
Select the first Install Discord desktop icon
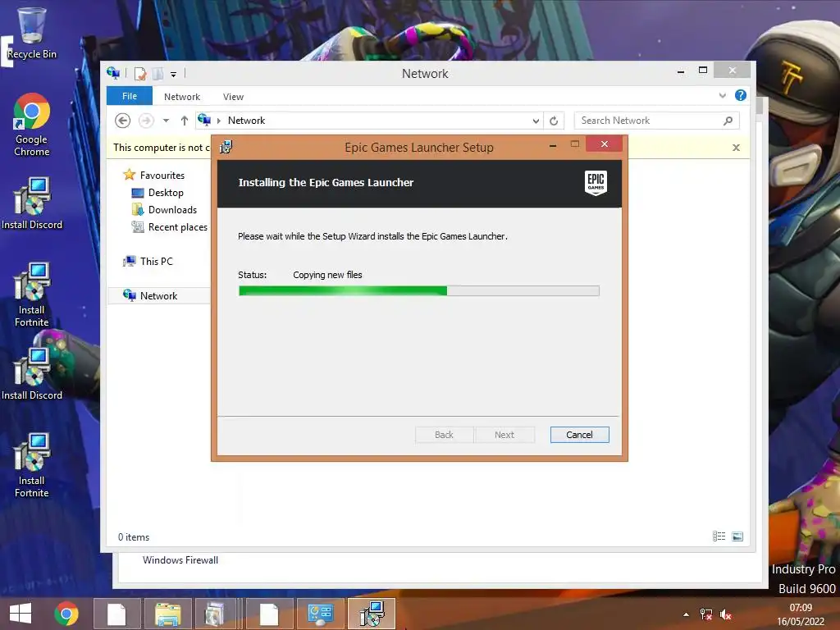tap(32, 203)
